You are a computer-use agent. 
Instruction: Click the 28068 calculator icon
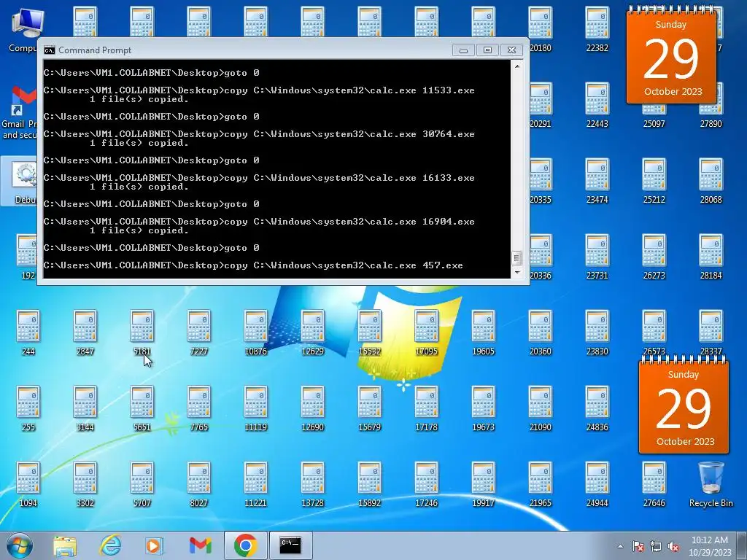tap(711, 181)
